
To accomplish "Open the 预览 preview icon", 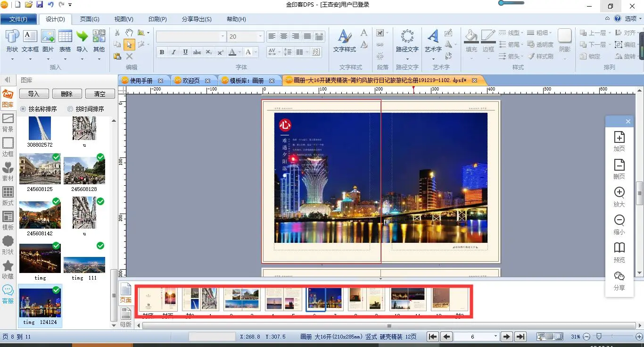I will coord(619,248).
